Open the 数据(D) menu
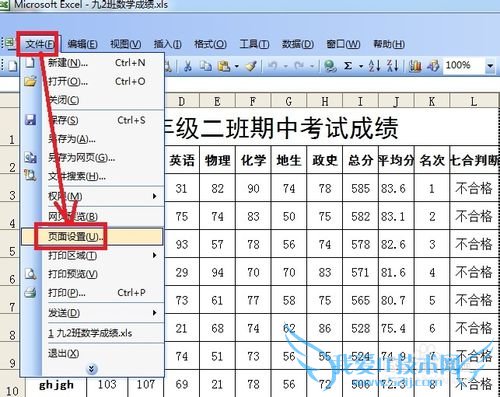Viewport: 500px width, 397px height. 298,44
